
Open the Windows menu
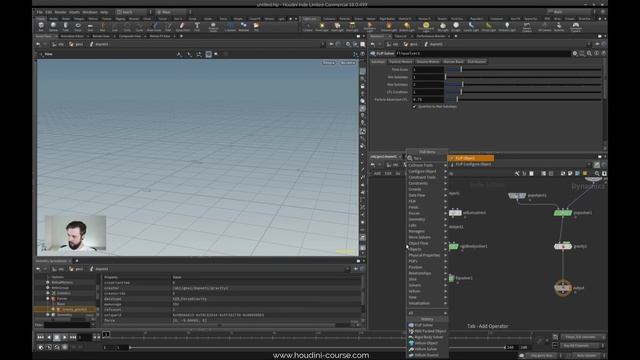pyautogui.click(x=90, y=12)
